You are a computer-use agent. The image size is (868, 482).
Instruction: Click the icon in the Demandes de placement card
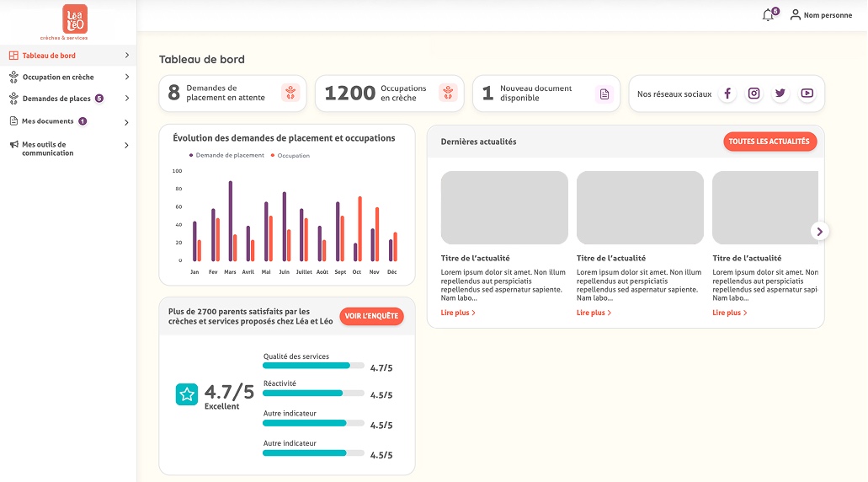[x=290, y=93]
